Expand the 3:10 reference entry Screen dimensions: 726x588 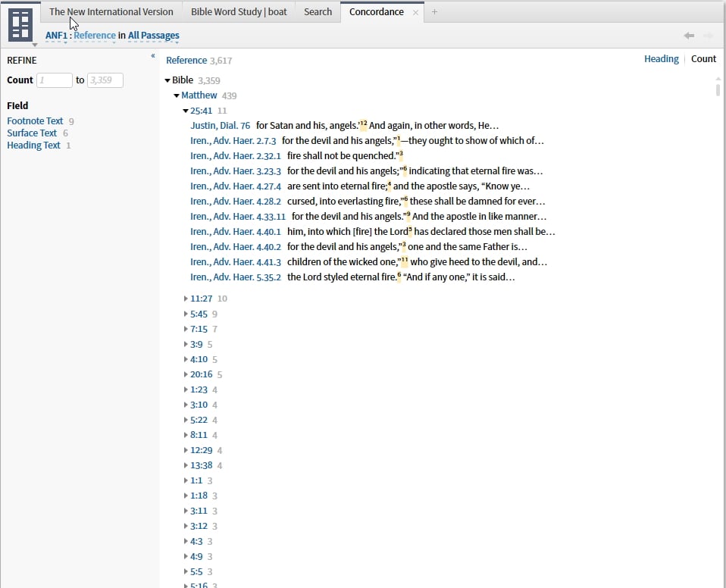pyautogui.click(x=186, y=405)
